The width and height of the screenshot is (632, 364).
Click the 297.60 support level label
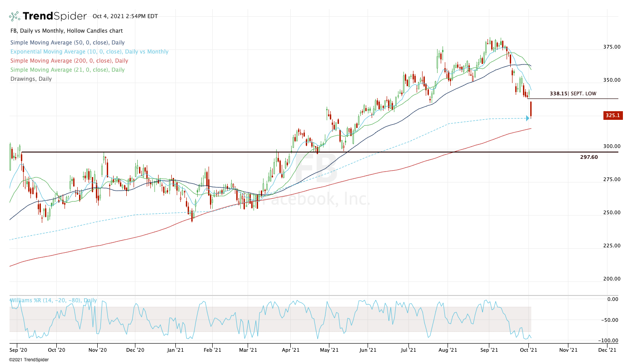589,157
